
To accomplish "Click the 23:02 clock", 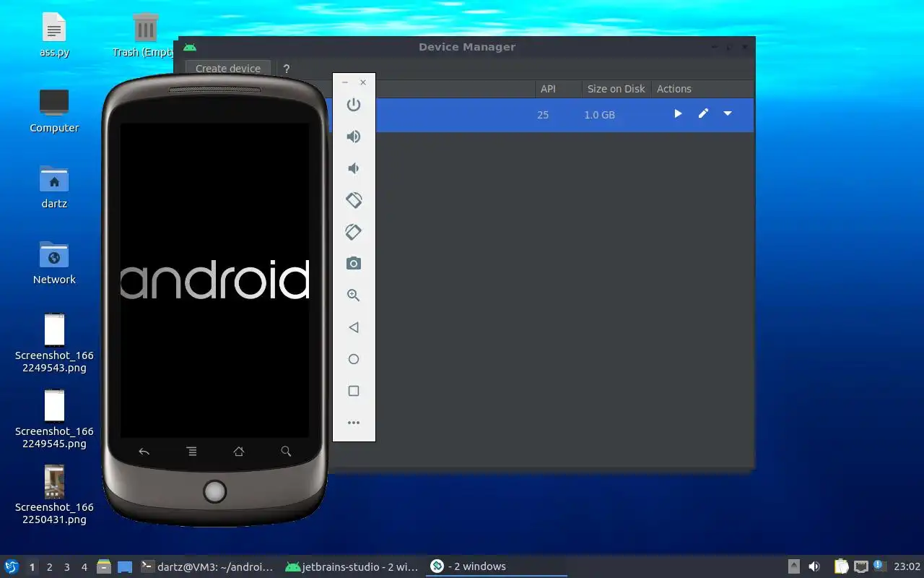I will click(x=907, y=566).
